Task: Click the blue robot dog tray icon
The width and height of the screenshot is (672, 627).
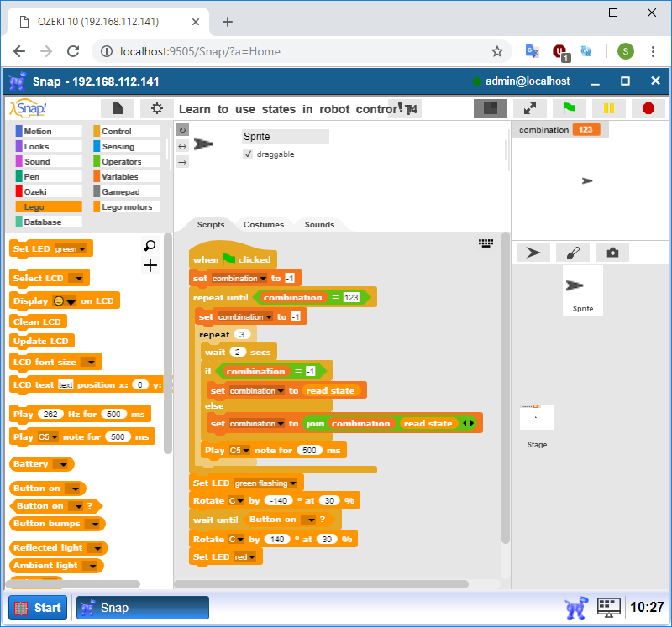Action: tap(575, 608)
